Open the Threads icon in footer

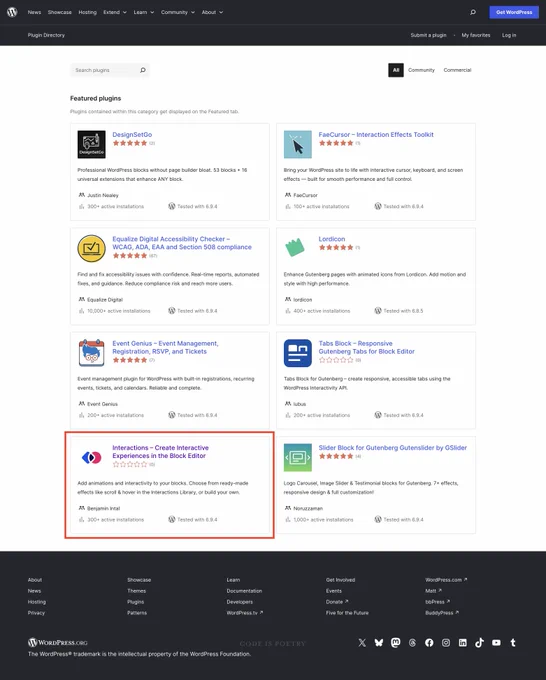point(412,643)
